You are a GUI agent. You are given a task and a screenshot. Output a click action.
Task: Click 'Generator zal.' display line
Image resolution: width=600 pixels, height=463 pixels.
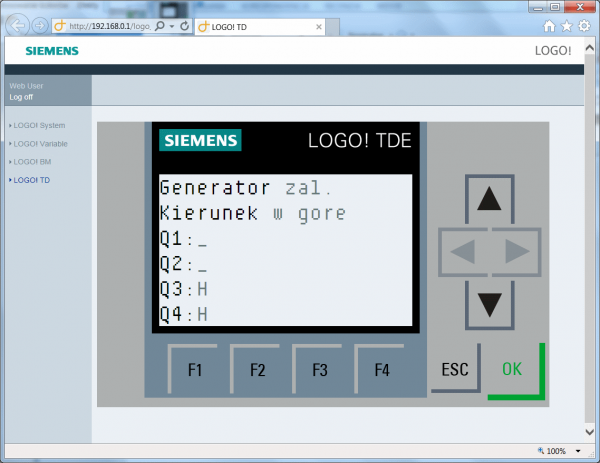tap(245, 188)
